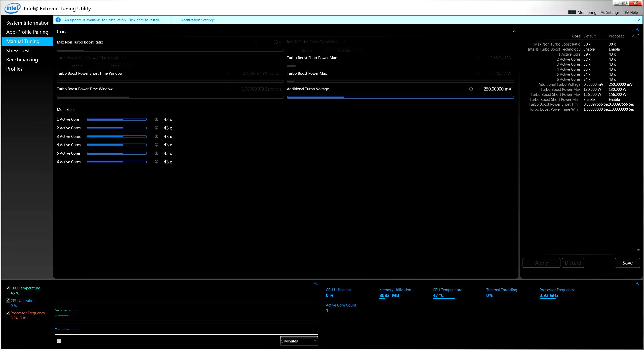
Task: Click the update available installation link
Action: [113, 20]
